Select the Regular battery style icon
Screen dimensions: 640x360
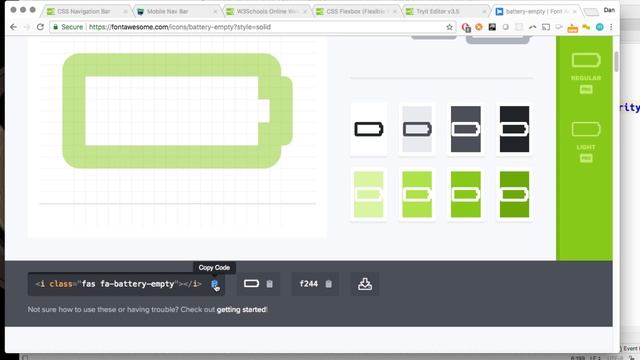pos(586,60)
